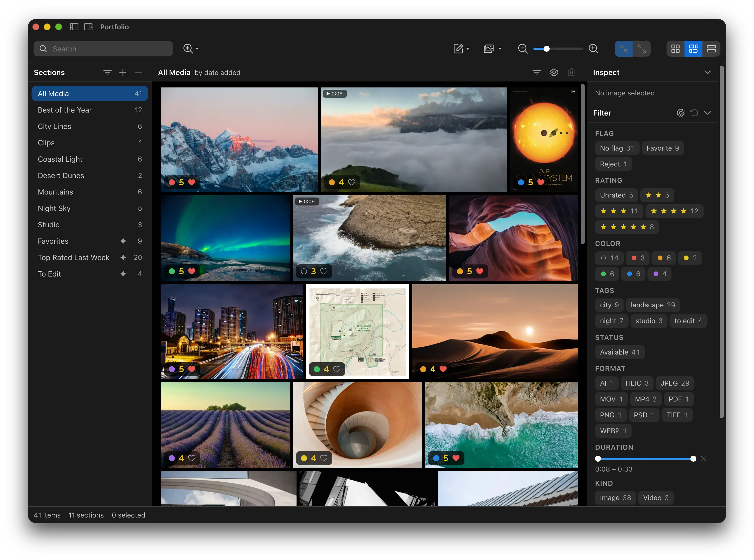Click the Search input field
The width and height of the screenshot is (754, 560).
point(103,49)
